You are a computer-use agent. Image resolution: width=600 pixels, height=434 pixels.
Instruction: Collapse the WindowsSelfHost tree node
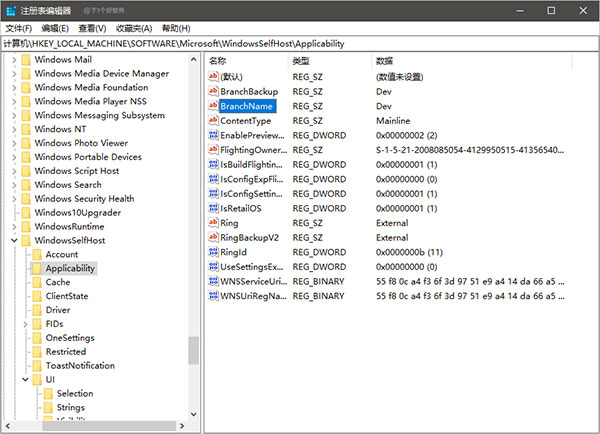tap(14, 240)
